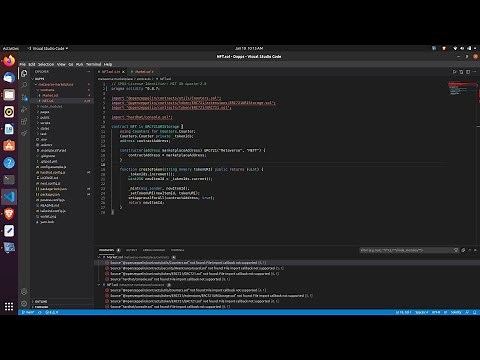Screen dimensions: 480x360
Task: Collapse all entries in the Problems panel
Action: tap(463, 250)
